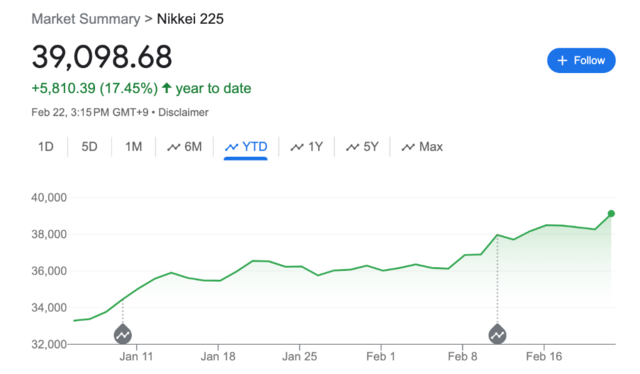The width and height of the screenshot is (640, 374).
Task: Click the plus icon in Follow button
Action: point(562,60)
